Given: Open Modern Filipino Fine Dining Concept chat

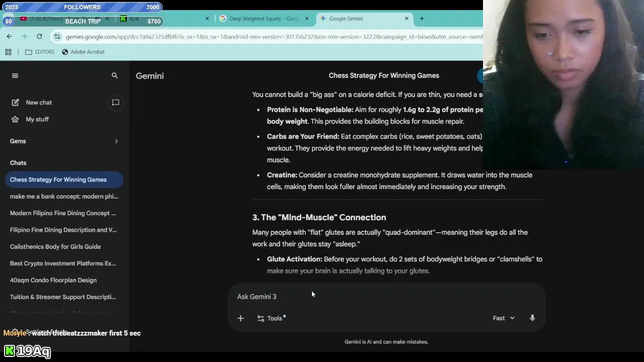Looking at the screenshot, I should tap(64, 213).
